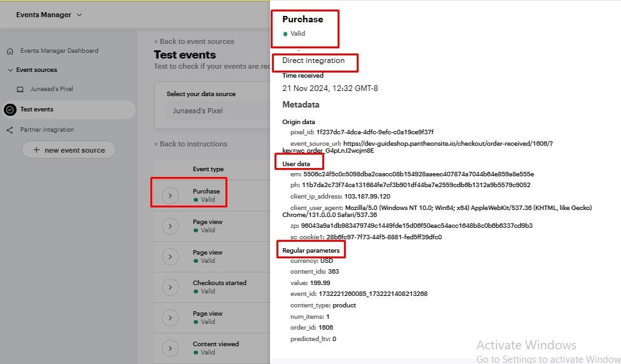This screenshot has height=364, width=621.
Task: Collapse the Event sources section
Action: (x=10, y=70)
